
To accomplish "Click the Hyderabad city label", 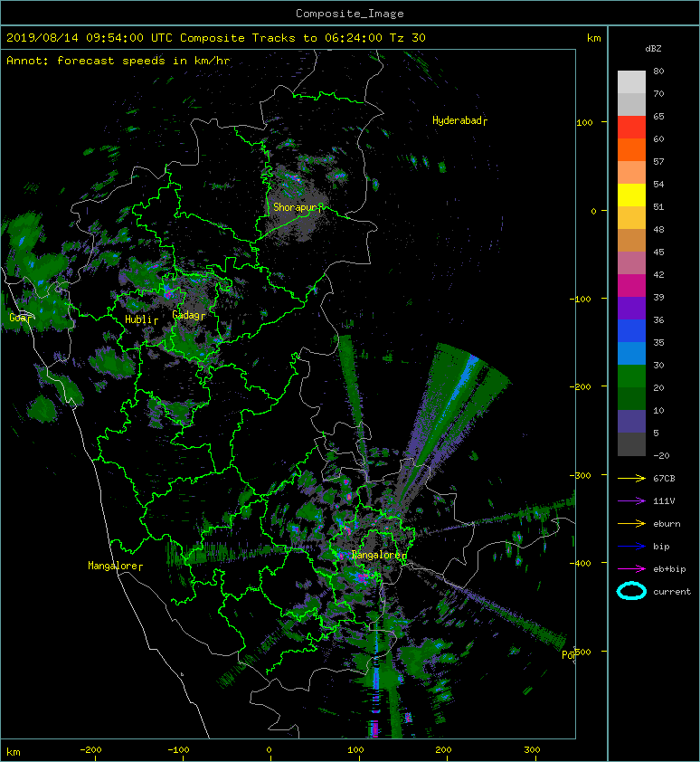I will pos(459,120).
